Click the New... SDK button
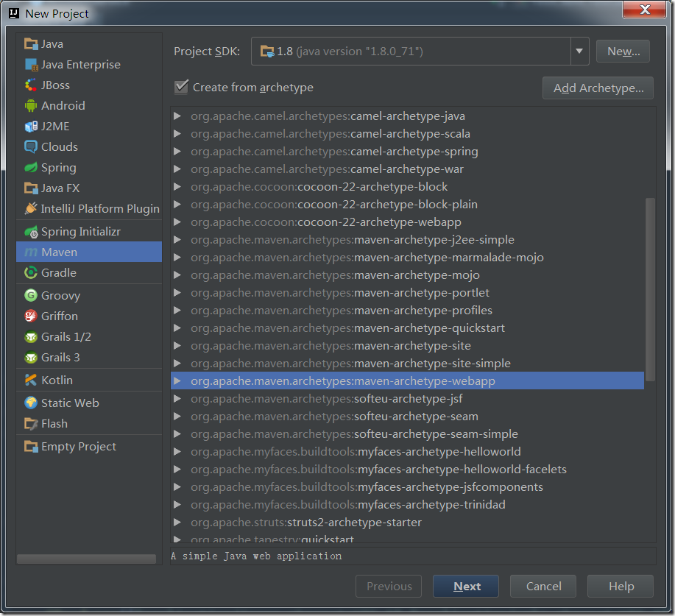This screenshot has height=616, width=675. click(x=623, y=52)
